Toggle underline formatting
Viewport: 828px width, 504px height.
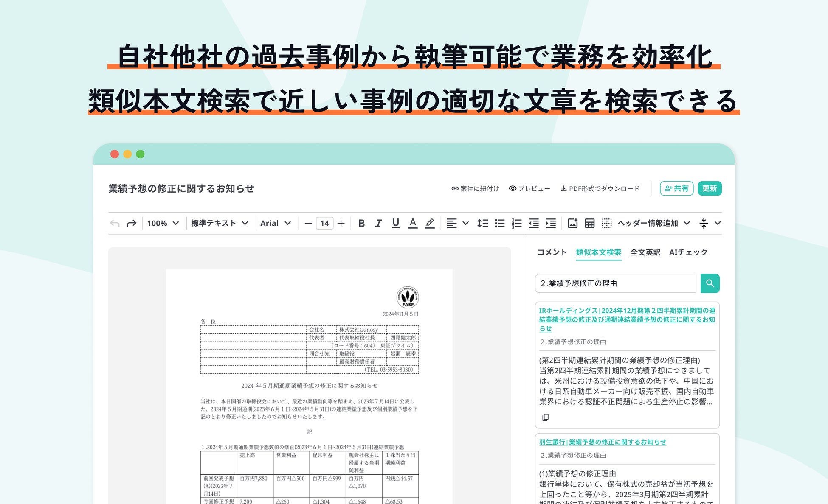click(395, 223)
